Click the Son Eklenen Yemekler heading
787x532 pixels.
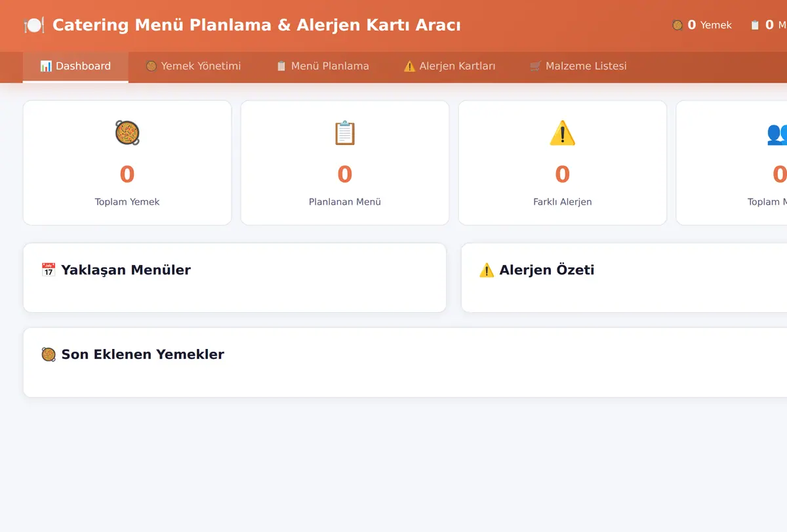143,354
